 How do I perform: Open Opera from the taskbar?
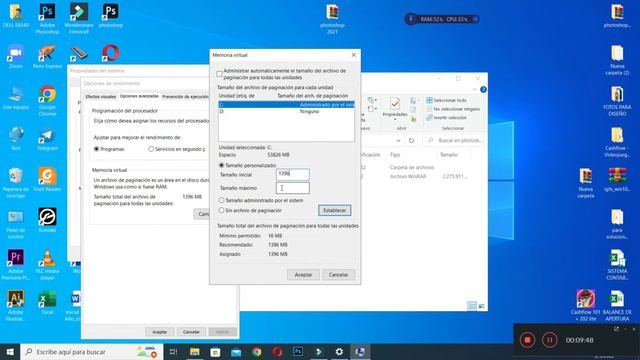(x=278, y=352)
